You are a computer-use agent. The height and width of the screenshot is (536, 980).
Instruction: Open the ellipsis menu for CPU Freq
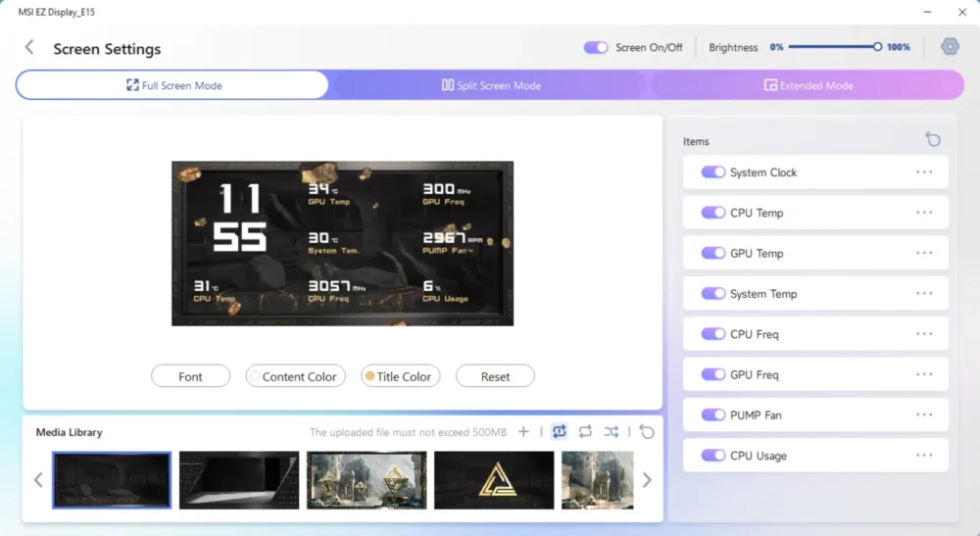tap(924, 334)
